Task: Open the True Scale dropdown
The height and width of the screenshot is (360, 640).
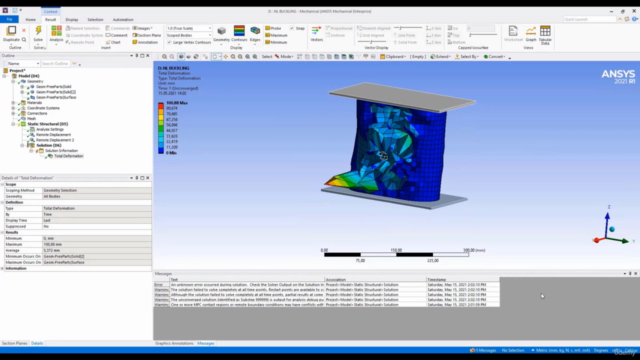Action: pos(189,28)
